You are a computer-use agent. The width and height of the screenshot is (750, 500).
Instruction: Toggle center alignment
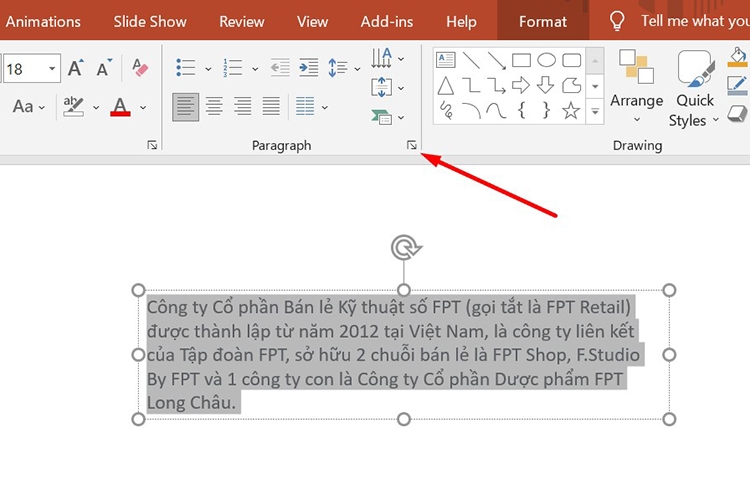click(214, 107)
